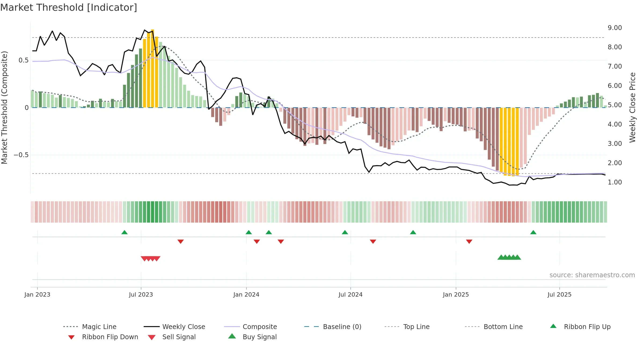Click the sell signal cluster near July 2023
This screenshot has width=644, height=362.
click(151, 258)
